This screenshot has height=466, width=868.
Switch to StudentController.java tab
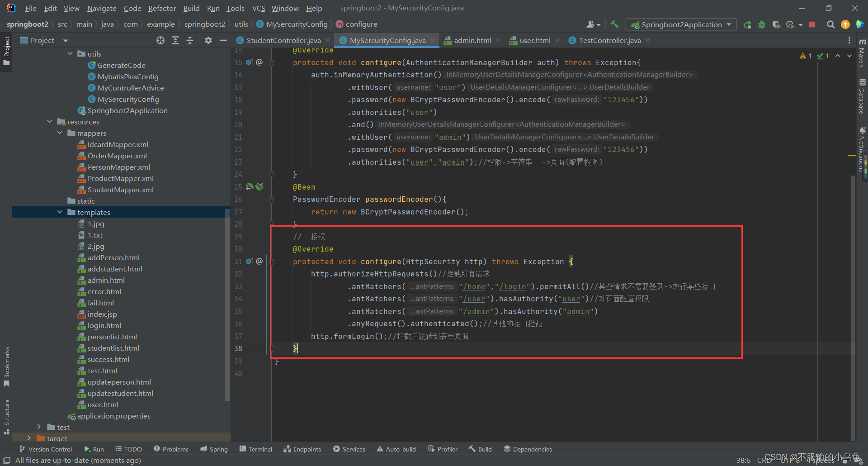tap(283, 40)
